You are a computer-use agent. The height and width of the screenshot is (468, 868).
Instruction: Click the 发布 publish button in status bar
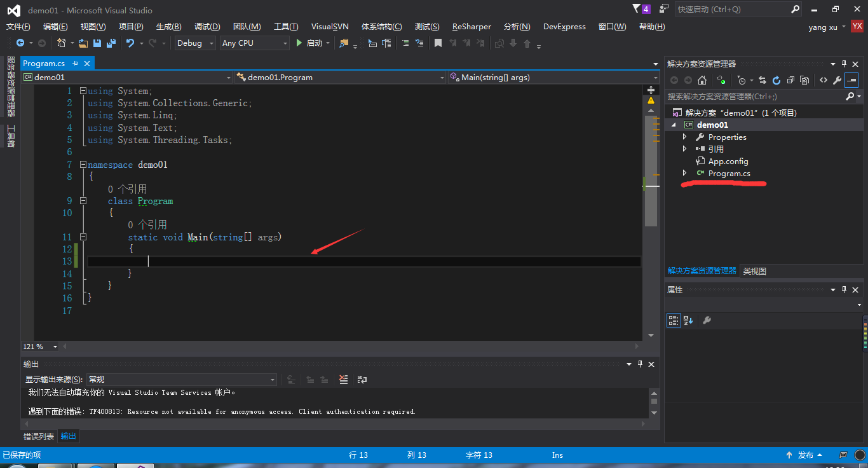pos(805,455)
